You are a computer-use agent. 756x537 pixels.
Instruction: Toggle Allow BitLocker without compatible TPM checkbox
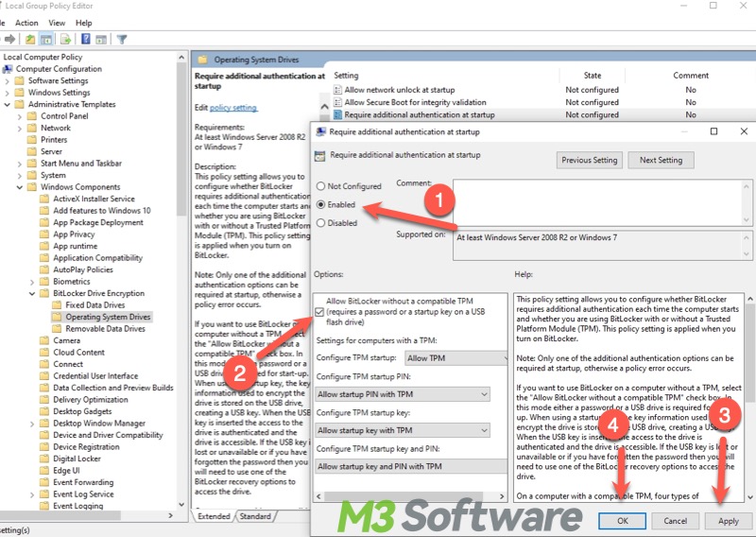click(319, 312)
